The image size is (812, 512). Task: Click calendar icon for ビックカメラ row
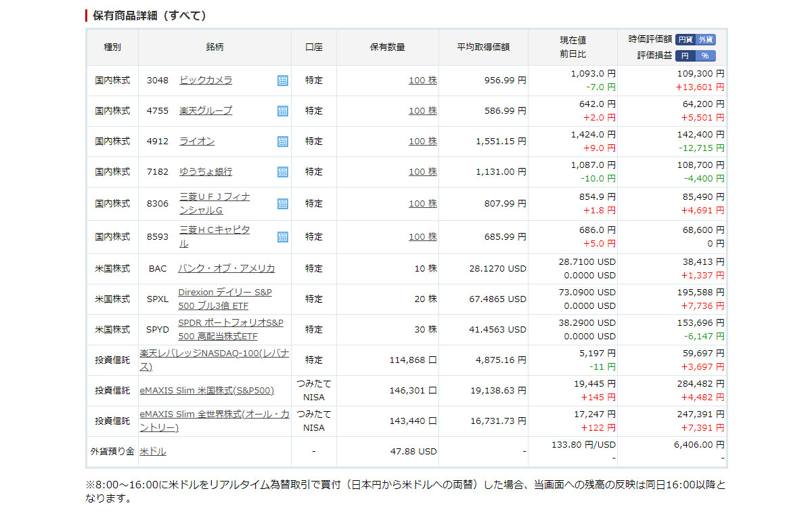tap(282, 81)
